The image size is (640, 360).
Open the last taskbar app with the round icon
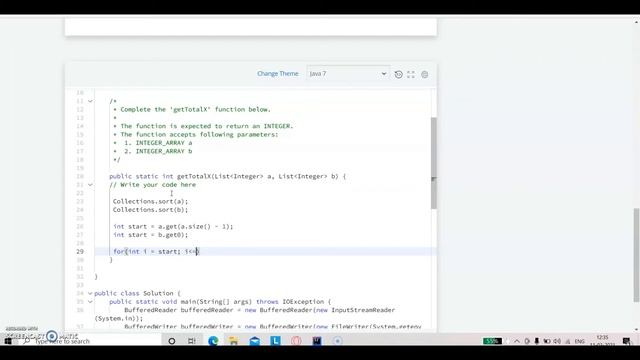click(338, 341)
